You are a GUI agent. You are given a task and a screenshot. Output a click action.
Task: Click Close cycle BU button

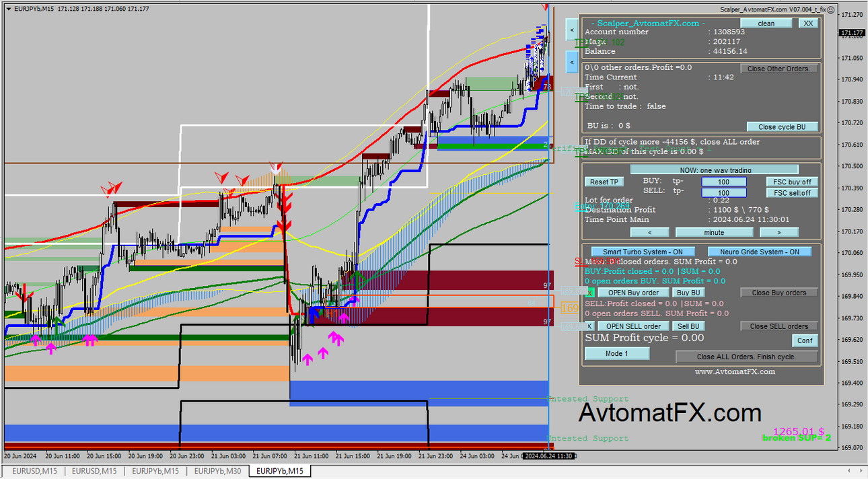782,126
